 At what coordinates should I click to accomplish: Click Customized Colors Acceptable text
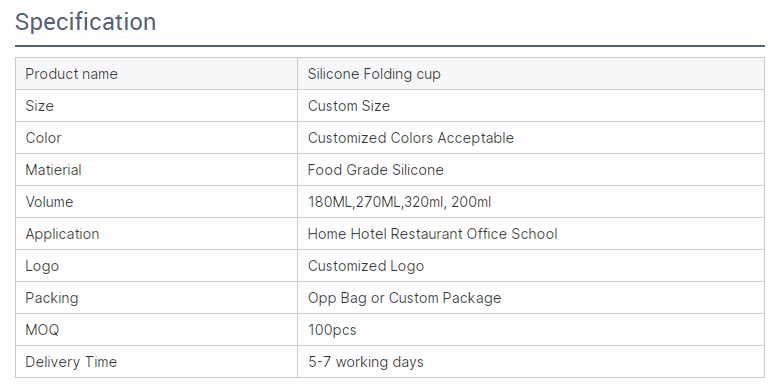[x=411, y=138]
